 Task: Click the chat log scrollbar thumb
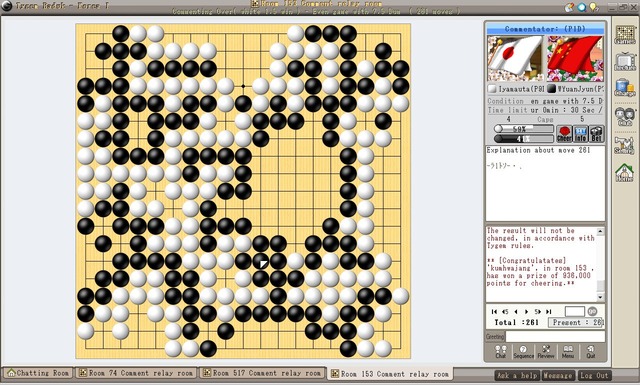point(600,285)
